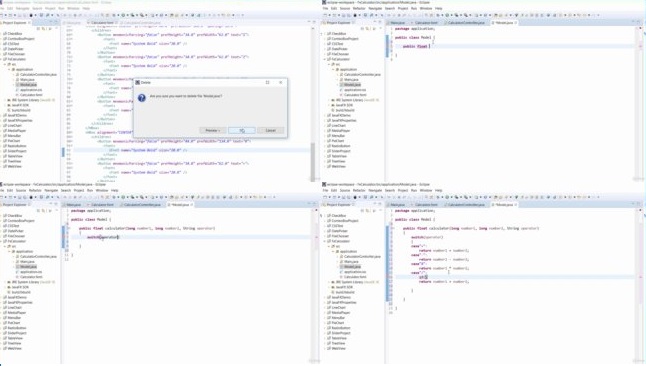Switch to Calculator.fxml tab, Delete-dialog window
646x366 pixels.
pyautogui.click(x=102, y=23)
